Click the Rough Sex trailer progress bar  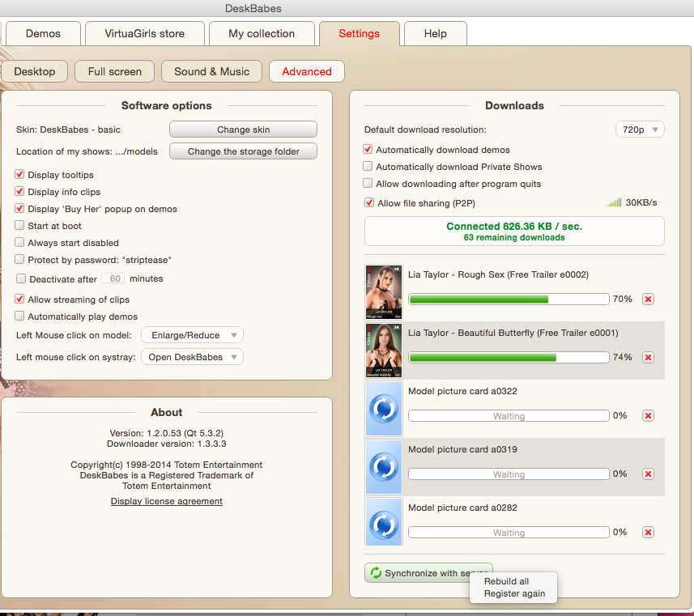[x=509, y=300]
